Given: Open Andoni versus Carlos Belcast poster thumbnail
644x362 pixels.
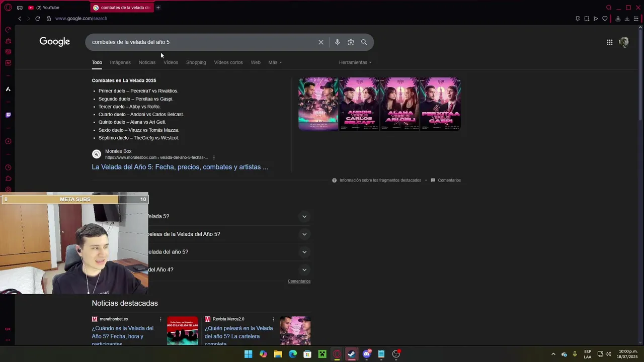Looking at the screenshot, I should point(359,104).
